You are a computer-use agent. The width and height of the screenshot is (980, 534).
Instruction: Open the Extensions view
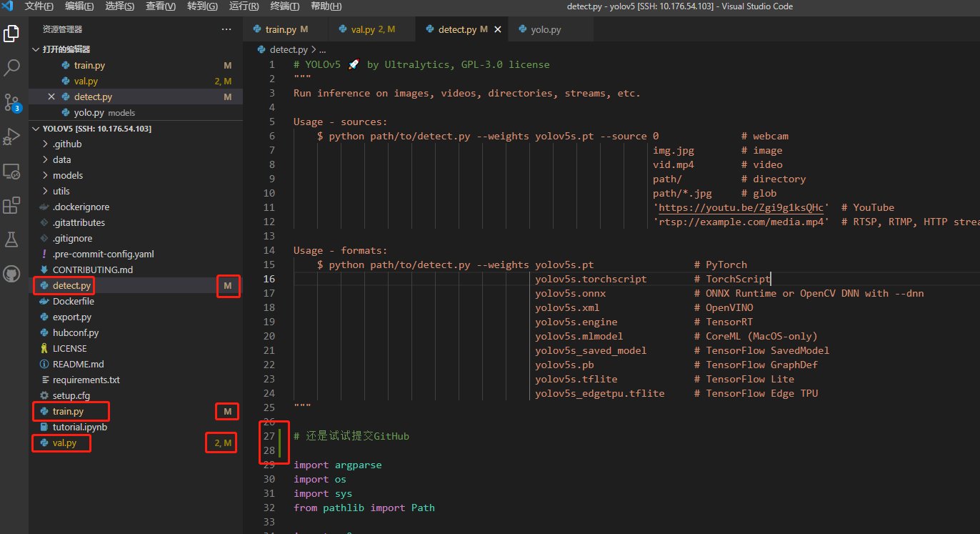tap(11, 206)
